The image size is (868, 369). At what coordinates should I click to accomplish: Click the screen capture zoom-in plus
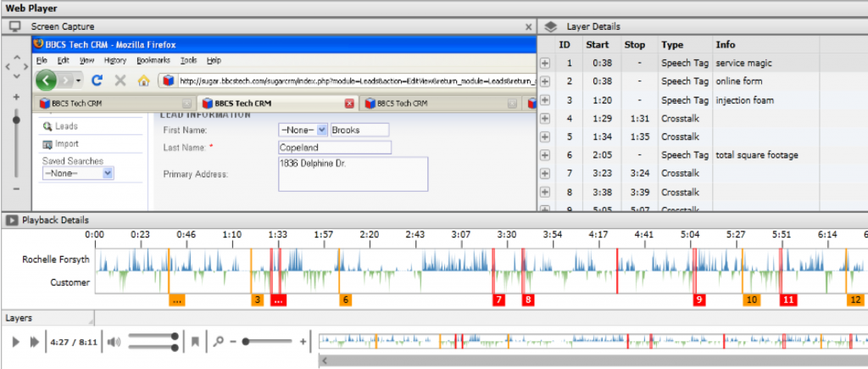tap(17, 97)
